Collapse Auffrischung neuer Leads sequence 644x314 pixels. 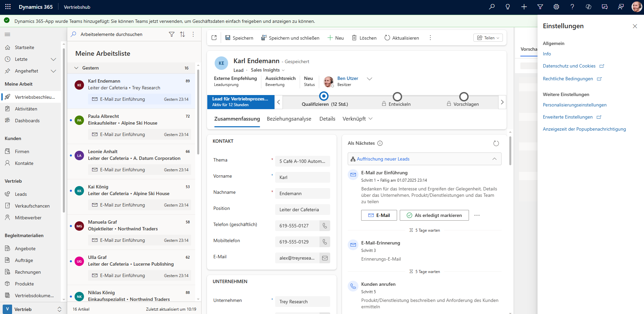(x=494, y=159)
